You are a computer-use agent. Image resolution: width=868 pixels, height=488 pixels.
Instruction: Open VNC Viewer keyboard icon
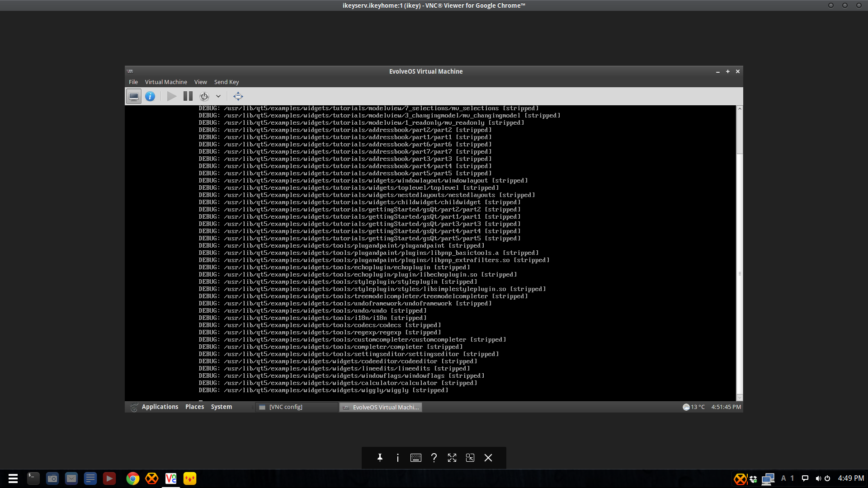tap(416, 458)
